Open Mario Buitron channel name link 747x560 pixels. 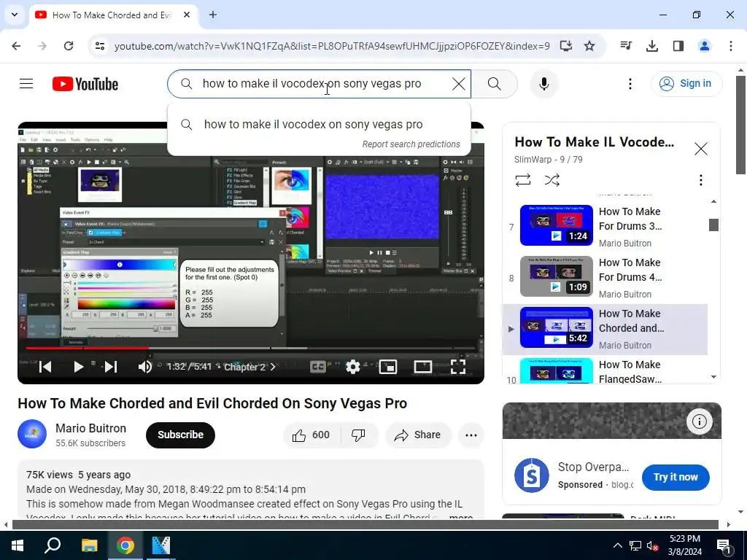90,428
